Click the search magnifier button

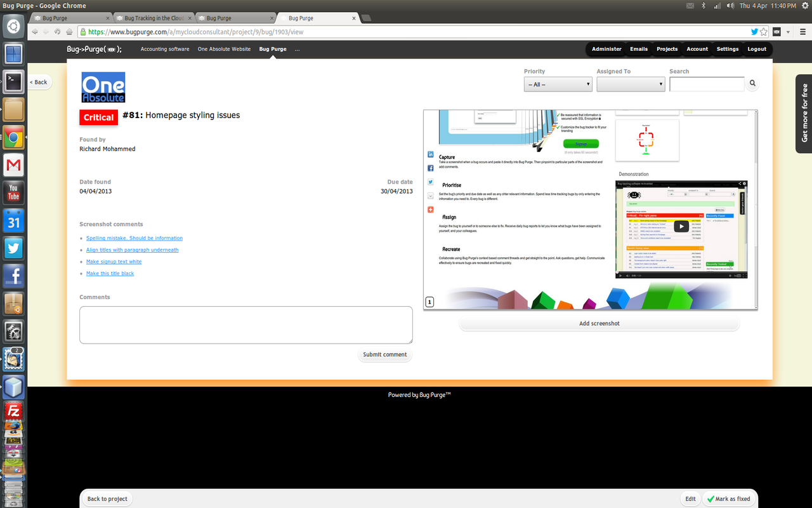[752, 83]
